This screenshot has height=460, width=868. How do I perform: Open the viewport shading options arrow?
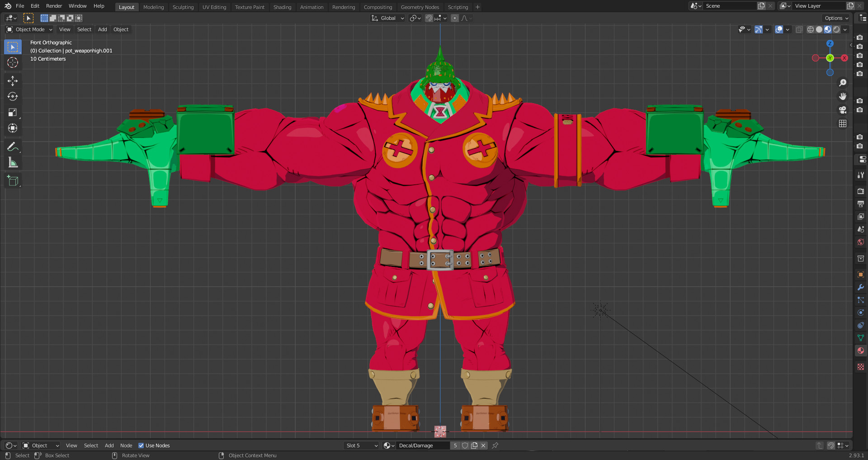[x=845, y=29]
